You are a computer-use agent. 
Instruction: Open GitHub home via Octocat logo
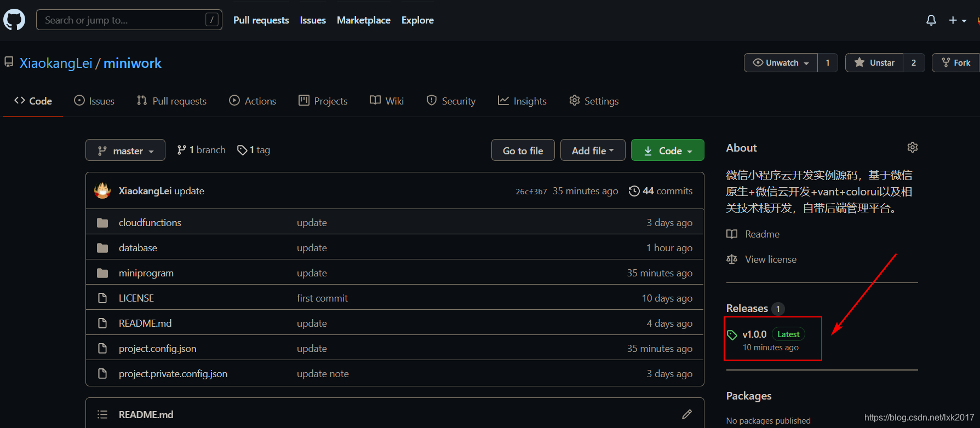click(x=14, y=20)
